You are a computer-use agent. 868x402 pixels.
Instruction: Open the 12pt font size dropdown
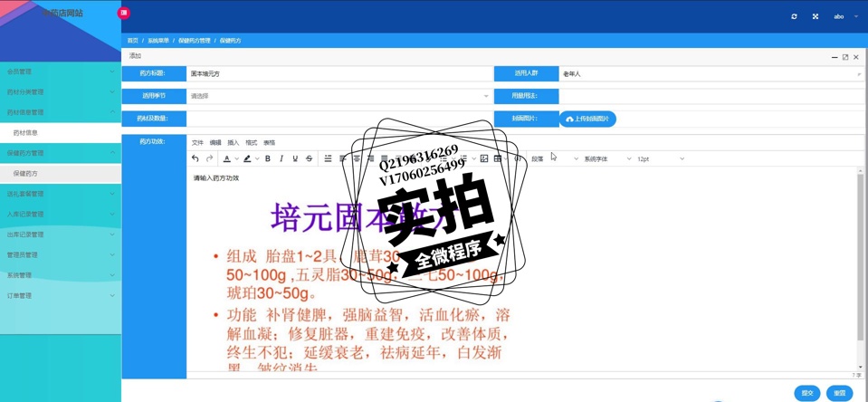coord(660,158)
